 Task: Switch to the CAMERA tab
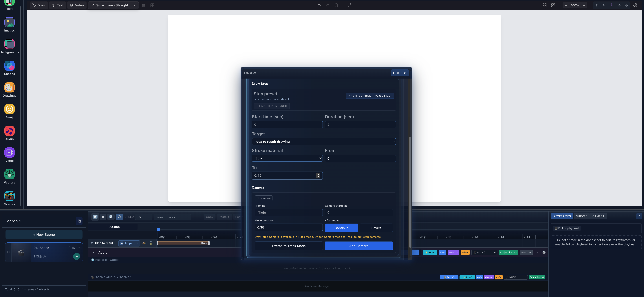(x=598, y=216)
